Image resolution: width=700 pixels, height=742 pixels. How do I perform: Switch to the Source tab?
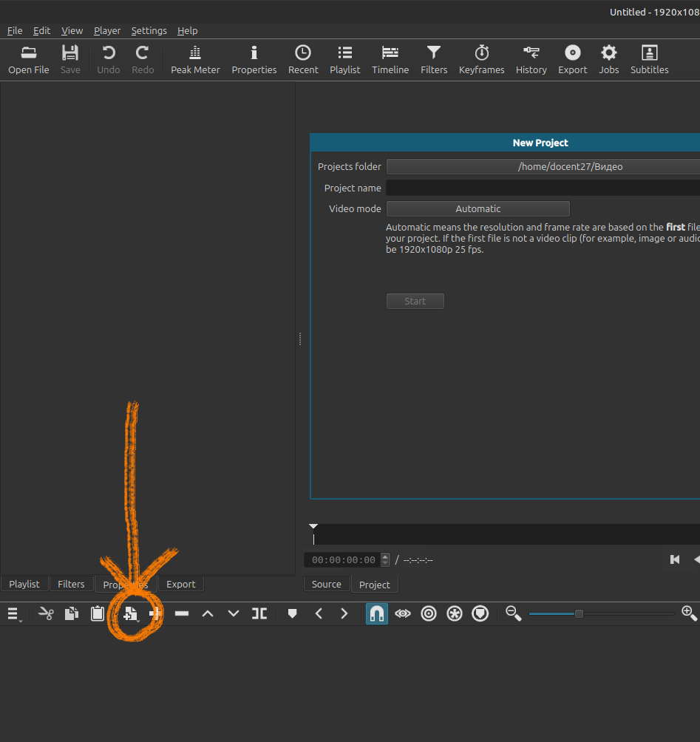click(326, 585)
